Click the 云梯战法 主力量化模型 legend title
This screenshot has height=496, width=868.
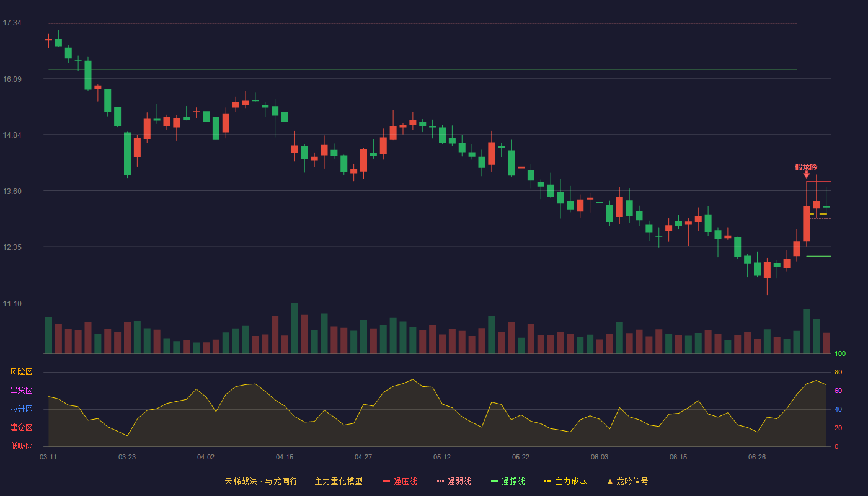click(x=293, y=481)
